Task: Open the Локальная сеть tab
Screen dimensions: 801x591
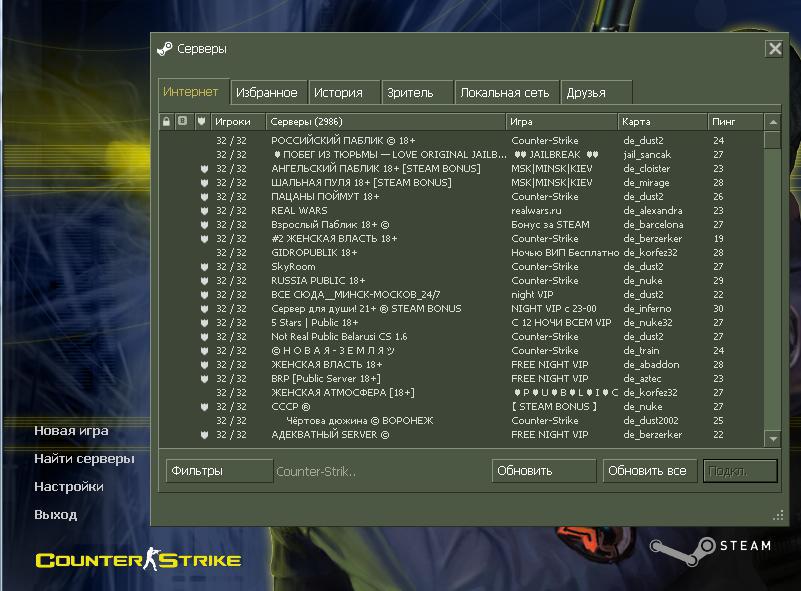Action: (506, 92)
